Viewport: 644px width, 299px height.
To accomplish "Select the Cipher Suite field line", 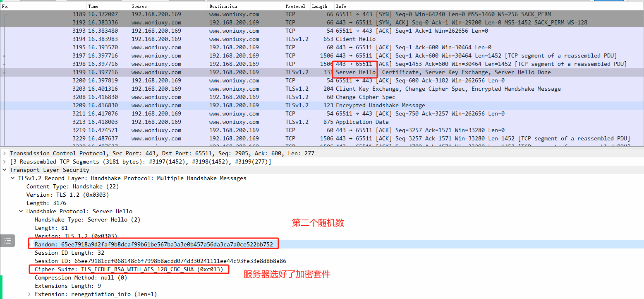I will coord(129,269).
